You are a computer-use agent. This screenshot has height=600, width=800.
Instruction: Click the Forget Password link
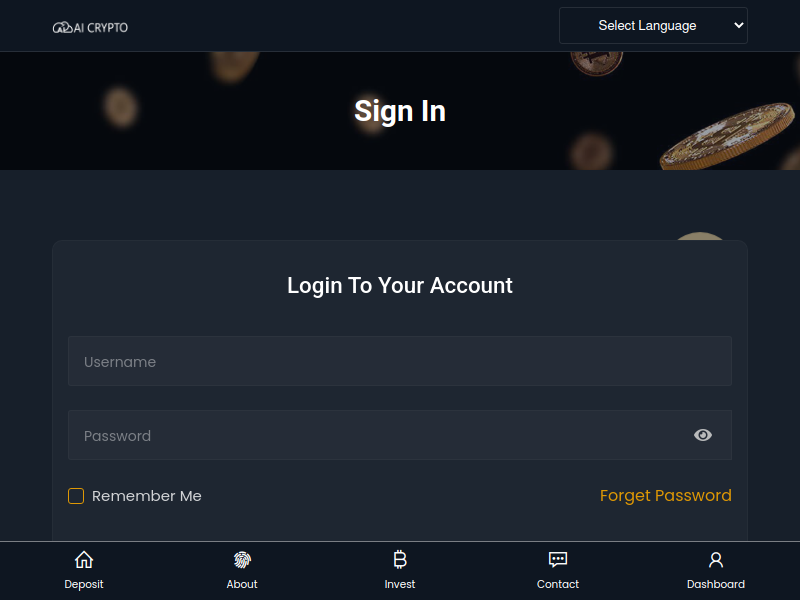pos(666,495)
